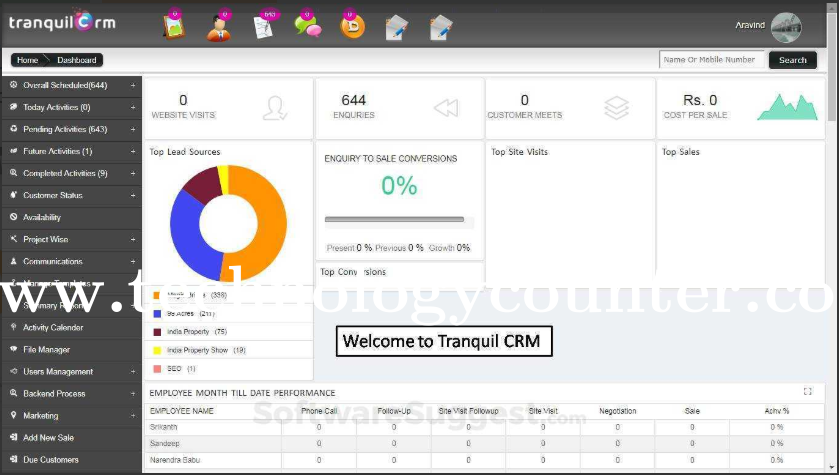The height and width of the screenshot is (475, 839).
Task: Click the Backend Process sidebar icon
Action: (13, 393)
